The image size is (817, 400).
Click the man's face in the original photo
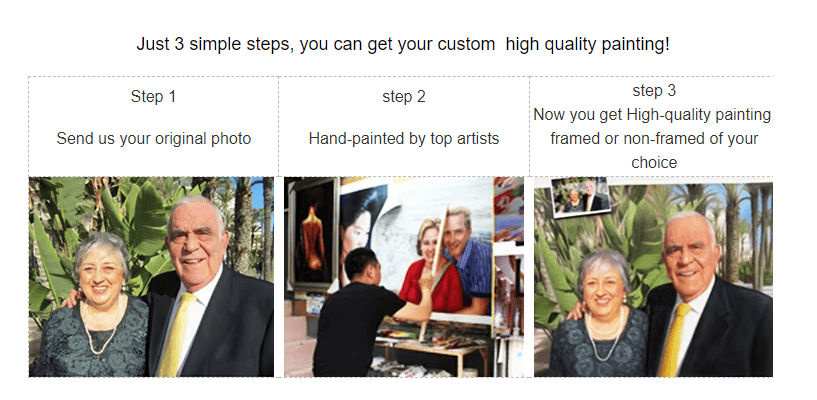(x=194, y=243)
